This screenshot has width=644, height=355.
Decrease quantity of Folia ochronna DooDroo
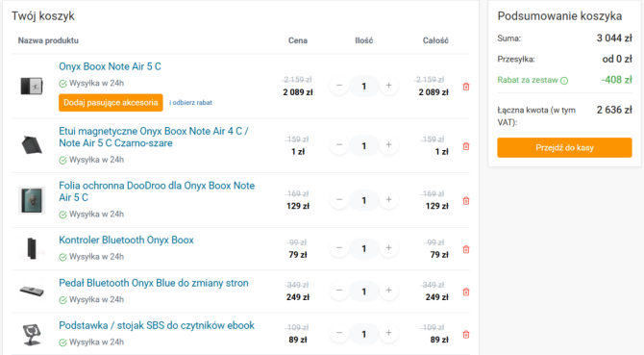click(x=339, y=200)
